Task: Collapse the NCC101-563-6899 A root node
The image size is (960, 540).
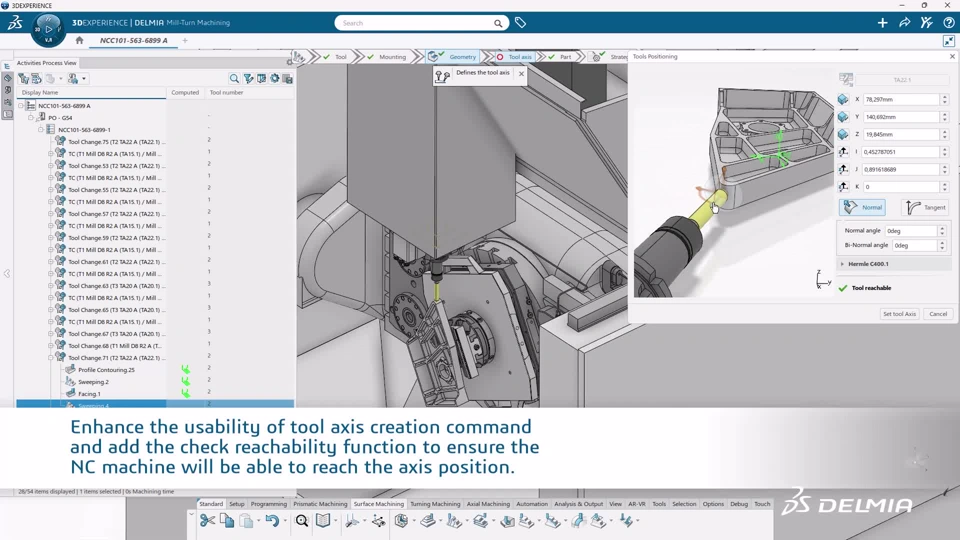Action: coord(21,106)
